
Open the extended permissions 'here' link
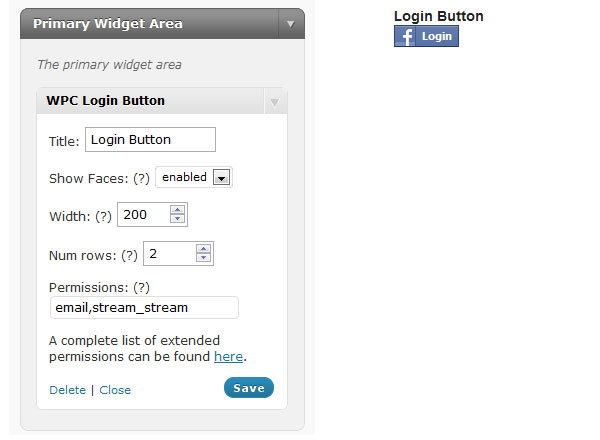click(x=228, y=357)
